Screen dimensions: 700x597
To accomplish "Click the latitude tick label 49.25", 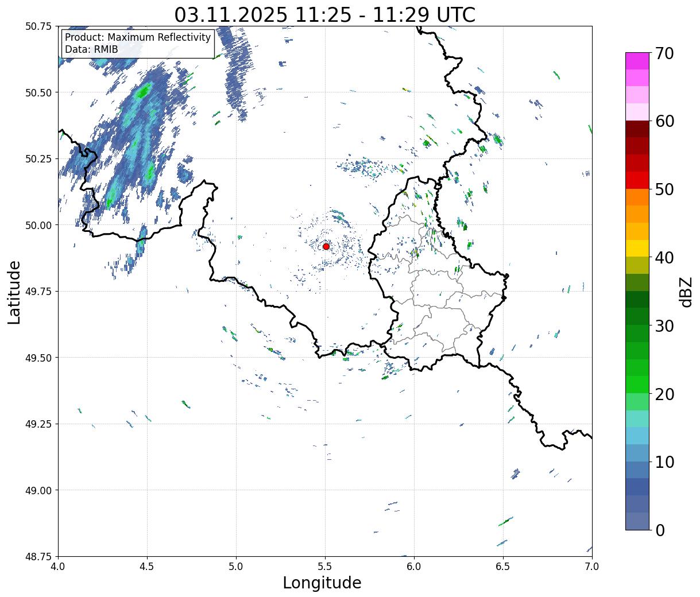I will [x=38, y=424].
